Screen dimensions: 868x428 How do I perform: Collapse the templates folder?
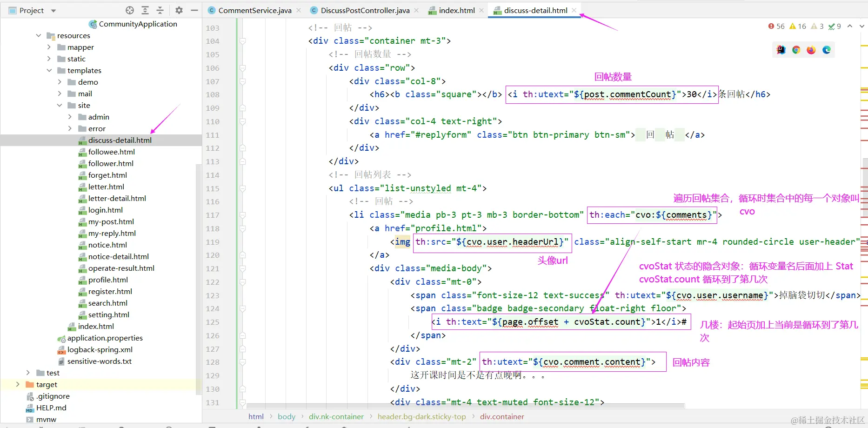(x=49, y=70)
